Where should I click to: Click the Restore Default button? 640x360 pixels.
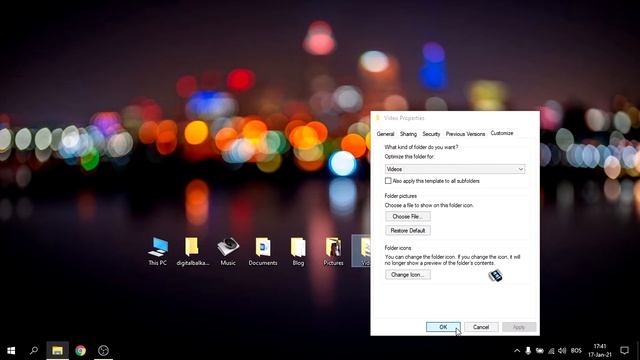click(x=407, y=231)
